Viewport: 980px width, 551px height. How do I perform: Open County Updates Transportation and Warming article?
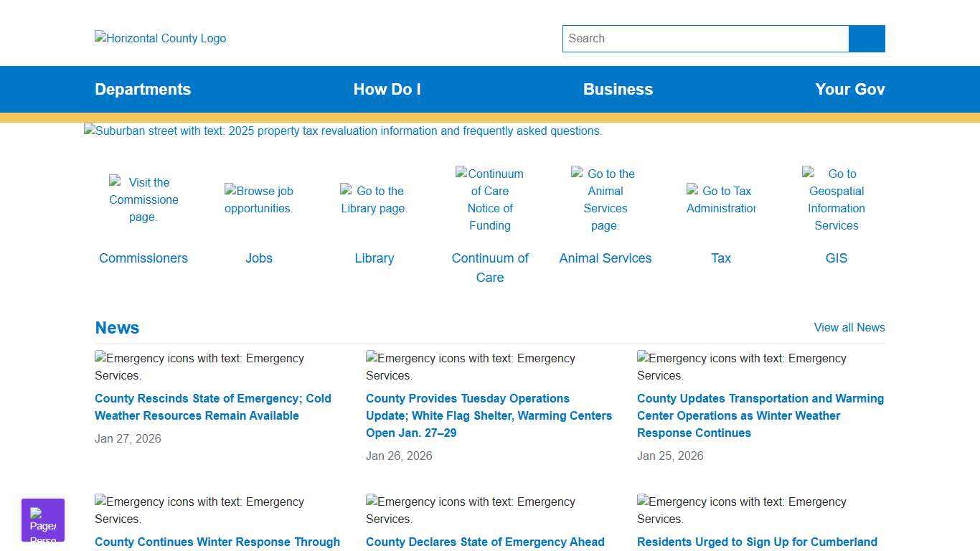[x=760, y=415]
